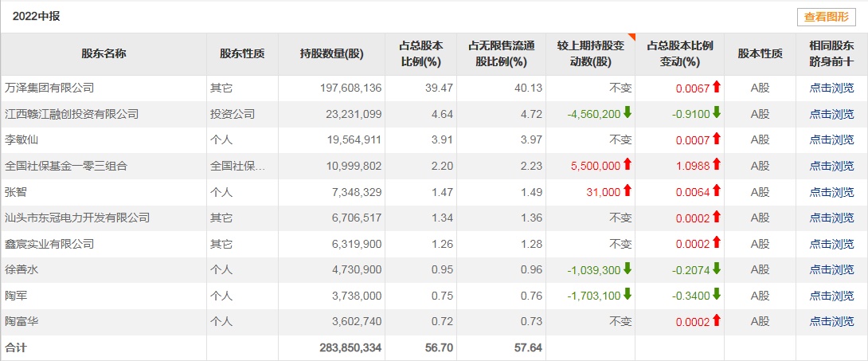Viewport: 868px width, 361px height.
Task: Click the 股东名称 column header
Action: 104,54
